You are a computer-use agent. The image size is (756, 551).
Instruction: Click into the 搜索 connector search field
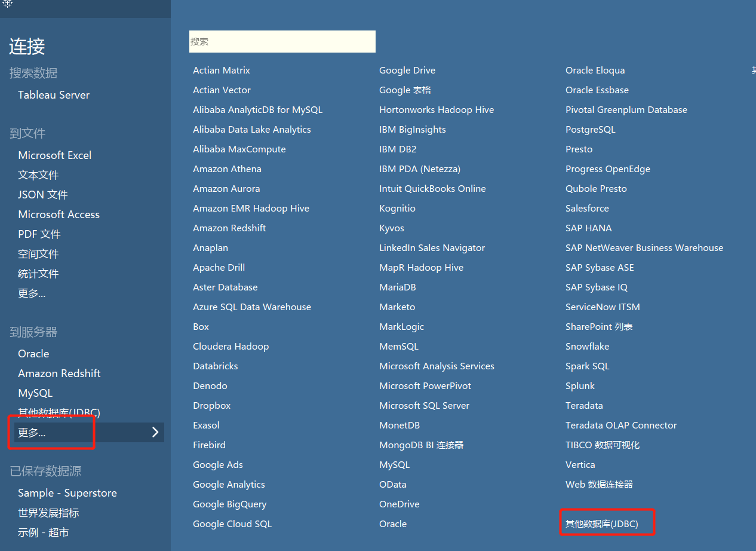(282, 42)
